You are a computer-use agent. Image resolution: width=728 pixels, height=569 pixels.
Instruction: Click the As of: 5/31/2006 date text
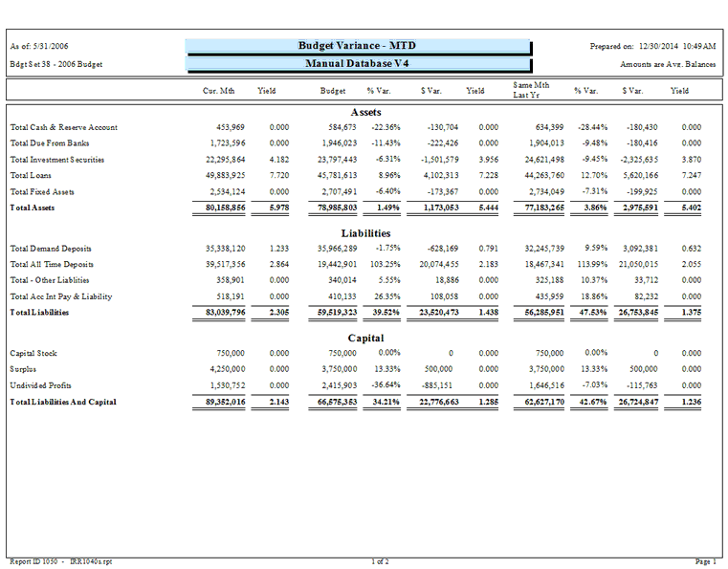pos(39,46)
